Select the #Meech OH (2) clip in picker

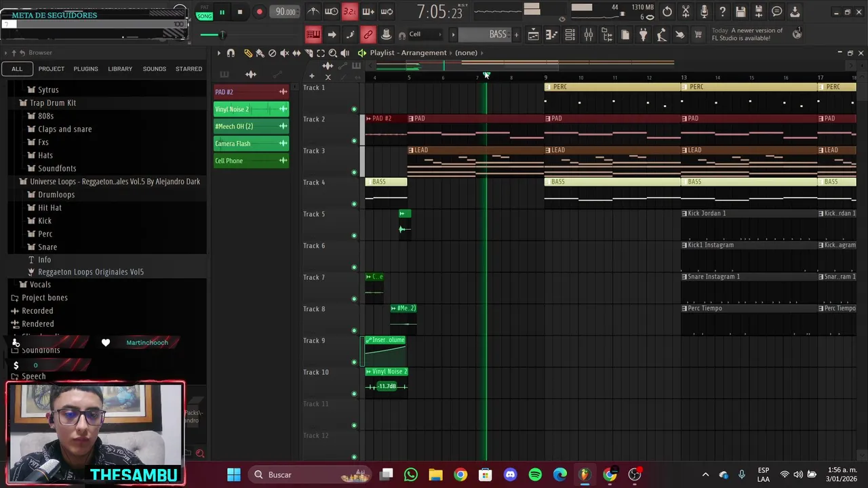click(251, 126)
